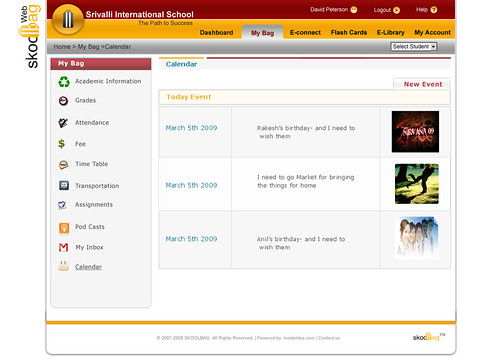The height and width of the screenshot is (364, 500).
Task: Click the New Event button
Action: click(422, 84)
